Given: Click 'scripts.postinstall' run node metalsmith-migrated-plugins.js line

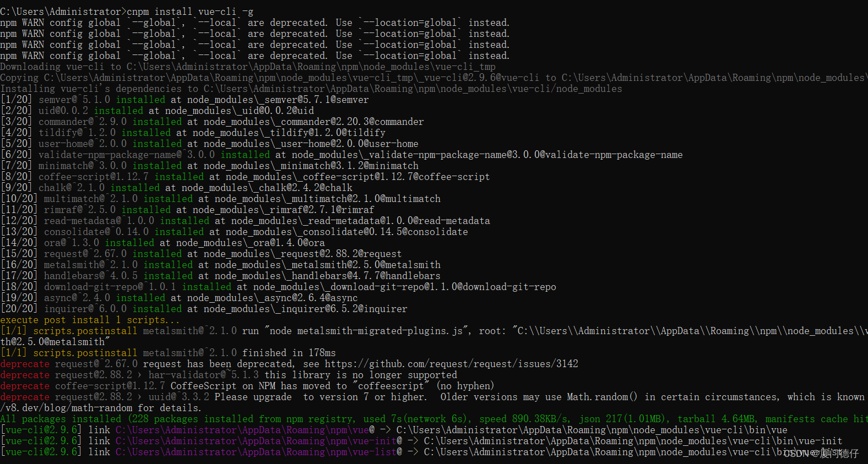Looking at the screenshot, I should tap(434, 331).
